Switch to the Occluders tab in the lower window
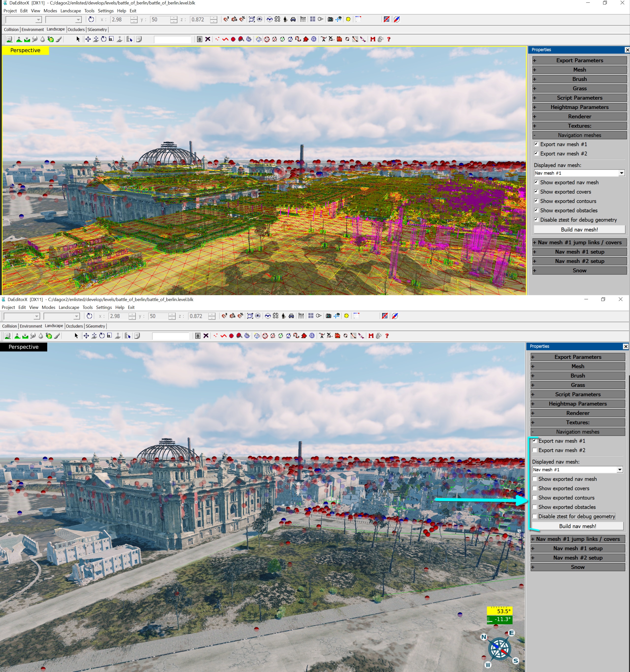This screenshot has width=630, height=672. pyautogui.click(x=74, y=326)
